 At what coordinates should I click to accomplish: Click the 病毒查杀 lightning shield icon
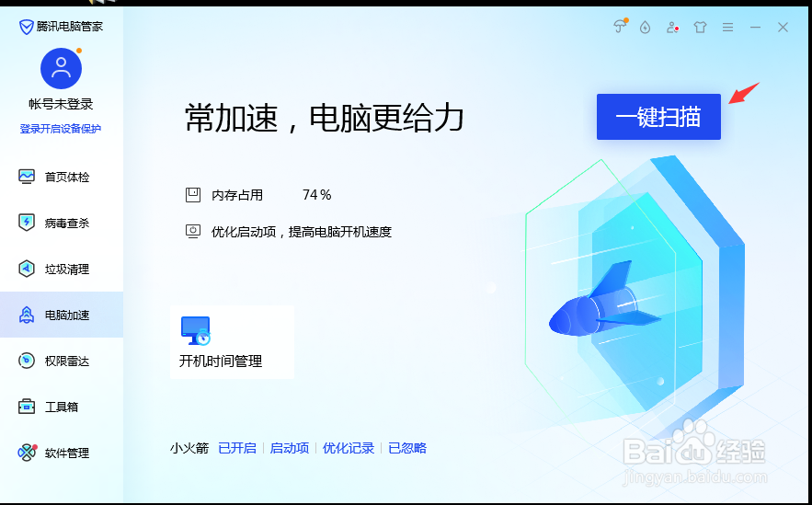pos(27,223)
